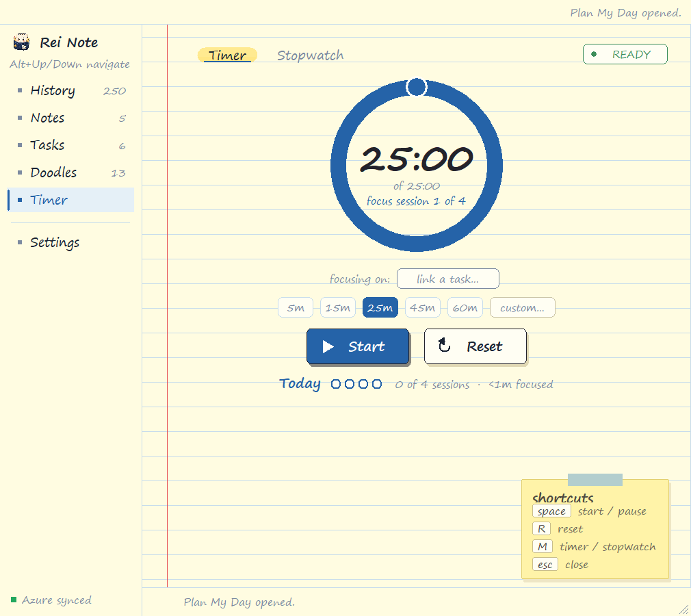The image size is (691, 616).
Task: Click the top-right 'Plan My Day opened.' message
Action: pos(626,13)
